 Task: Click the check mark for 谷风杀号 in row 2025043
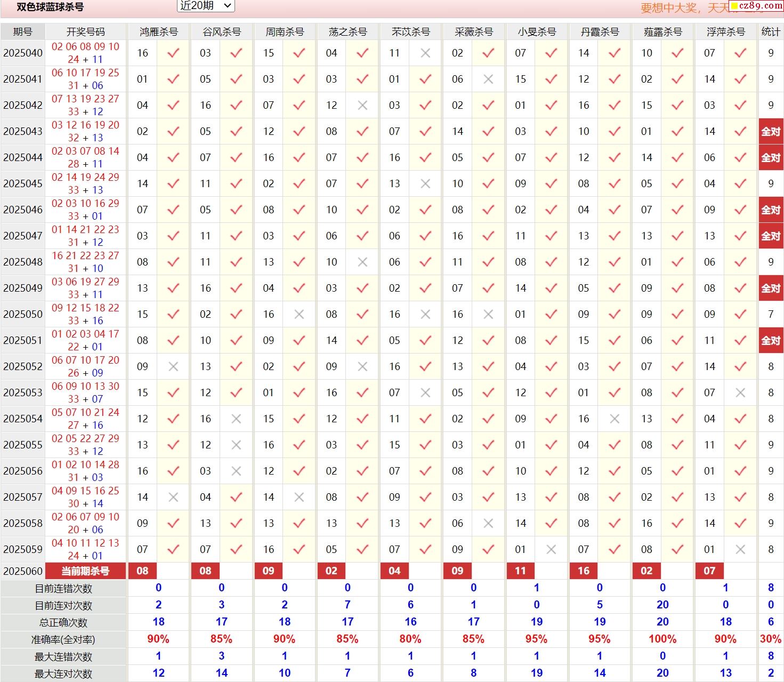point(237,131)
